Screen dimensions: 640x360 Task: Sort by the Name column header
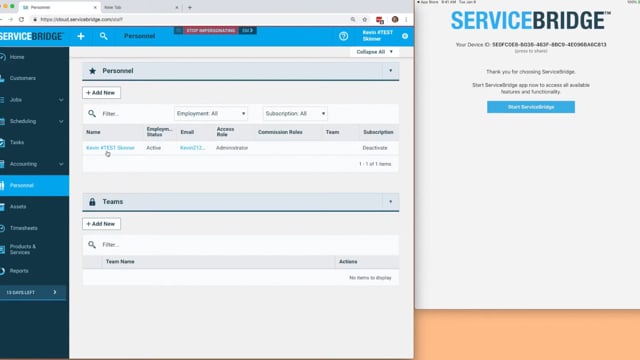click(93, 132)
